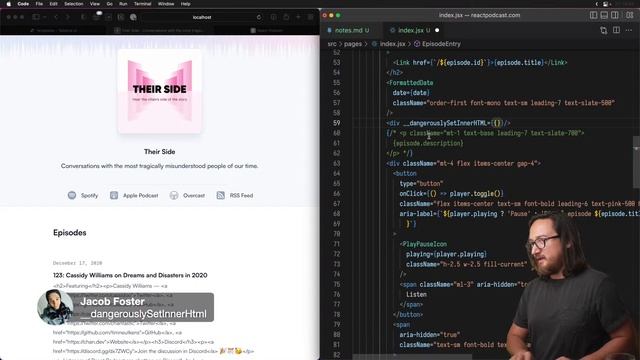
Task: Select index.jsx in the breadcrumb path
Action: click(392, 44)
